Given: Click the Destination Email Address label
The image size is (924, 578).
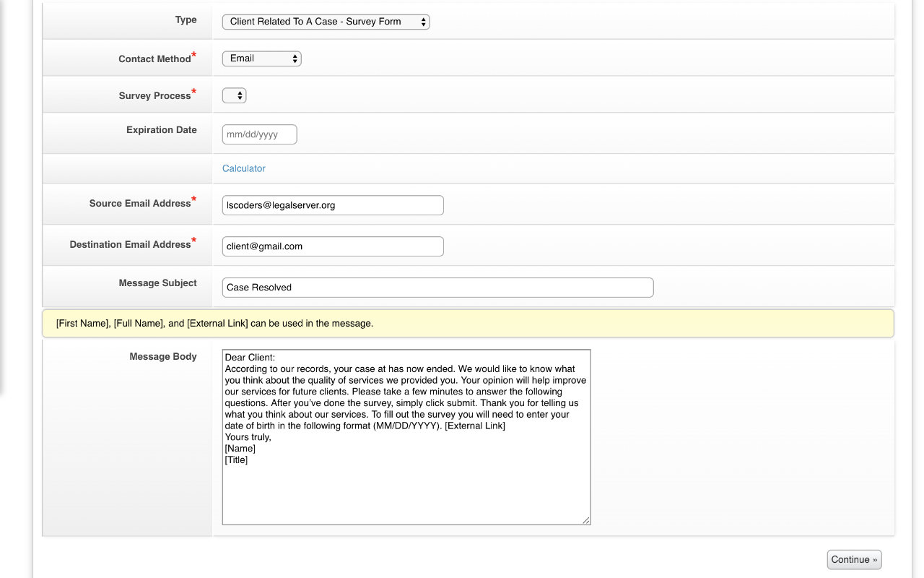Looking at the screenshot, I should click(130, 245).
